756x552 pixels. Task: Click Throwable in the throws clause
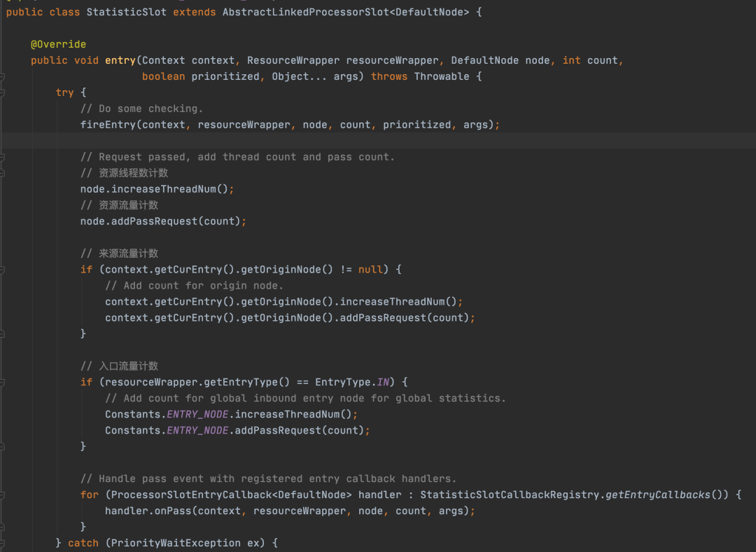[x=442, y=76]
